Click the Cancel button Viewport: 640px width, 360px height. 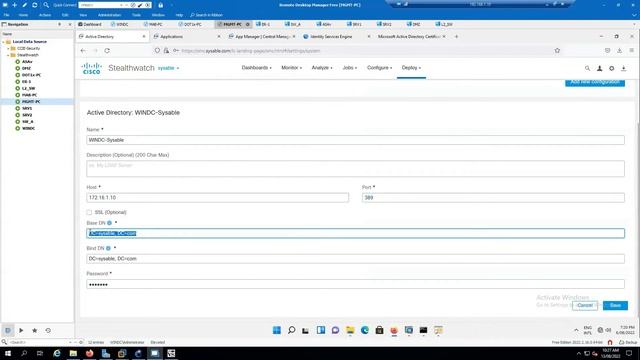[585, 305]
